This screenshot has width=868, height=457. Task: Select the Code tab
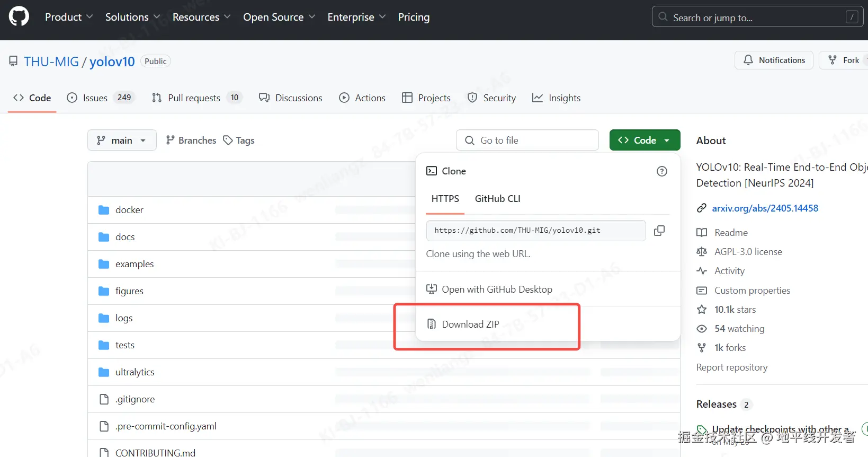[x=32, y=98]
